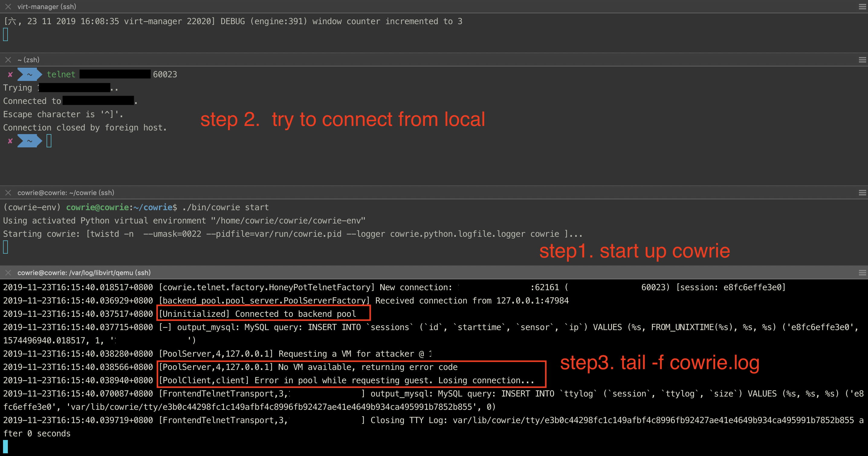Click the pink x exit-status indicator beside telnet command
This screenshot has width=868, height=456.
tap(10, 74)
